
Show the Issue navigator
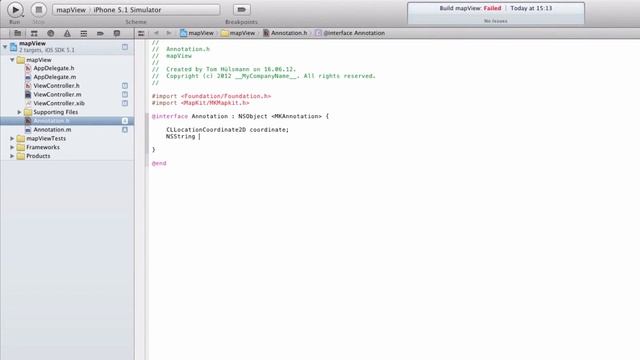click(67, 33)
